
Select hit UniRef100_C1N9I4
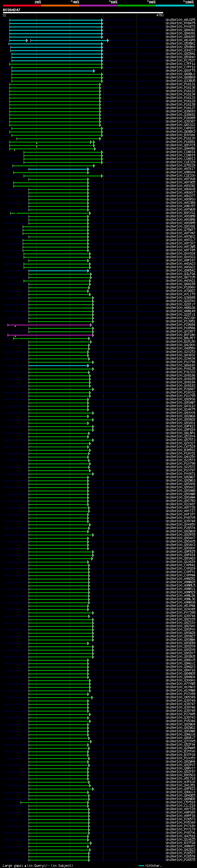coord(180,152)
